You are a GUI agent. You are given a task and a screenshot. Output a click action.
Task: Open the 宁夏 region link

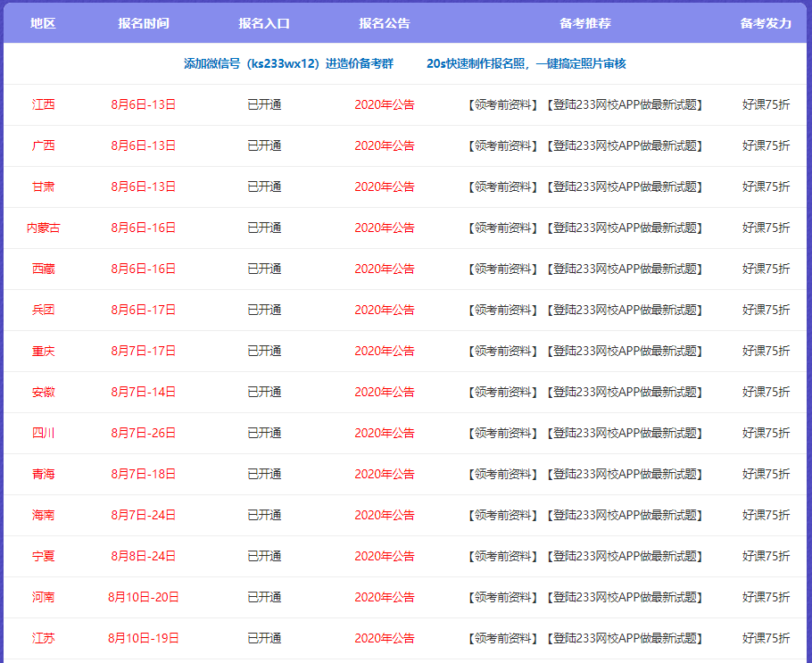click(43, 556)
